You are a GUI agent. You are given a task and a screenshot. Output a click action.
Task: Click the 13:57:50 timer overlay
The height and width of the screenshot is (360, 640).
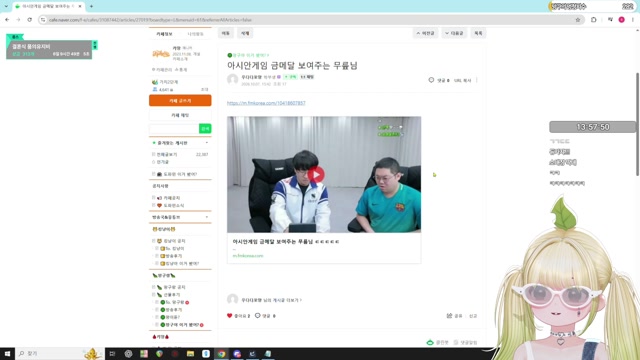(593, 127)
